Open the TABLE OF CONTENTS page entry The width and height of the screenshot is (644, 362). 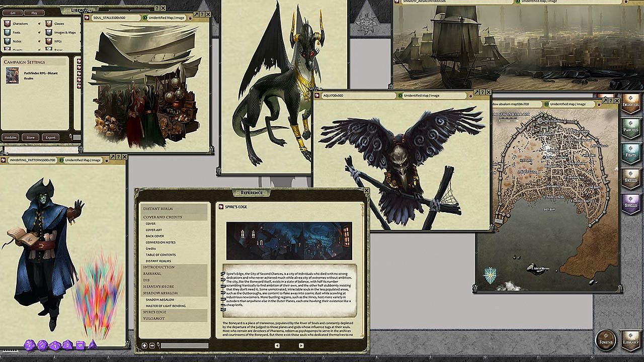click(160, 255)
